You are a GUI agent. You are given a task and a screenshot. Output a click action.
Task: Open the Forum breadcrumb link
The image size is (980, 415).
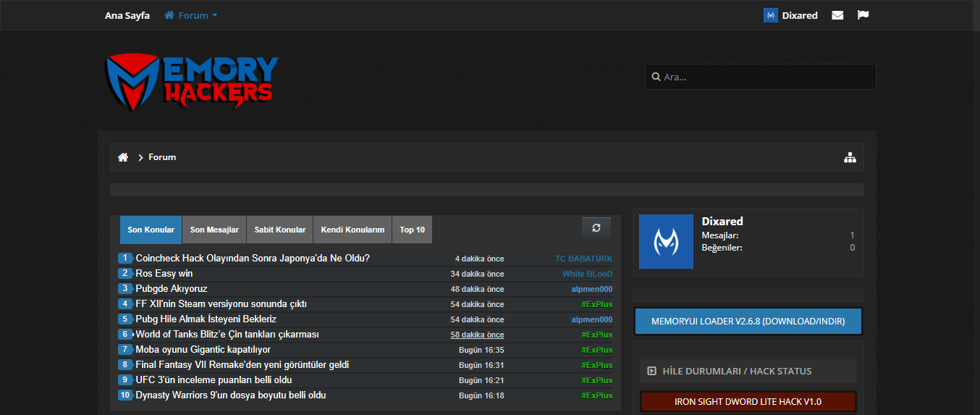tap(162, 157)
